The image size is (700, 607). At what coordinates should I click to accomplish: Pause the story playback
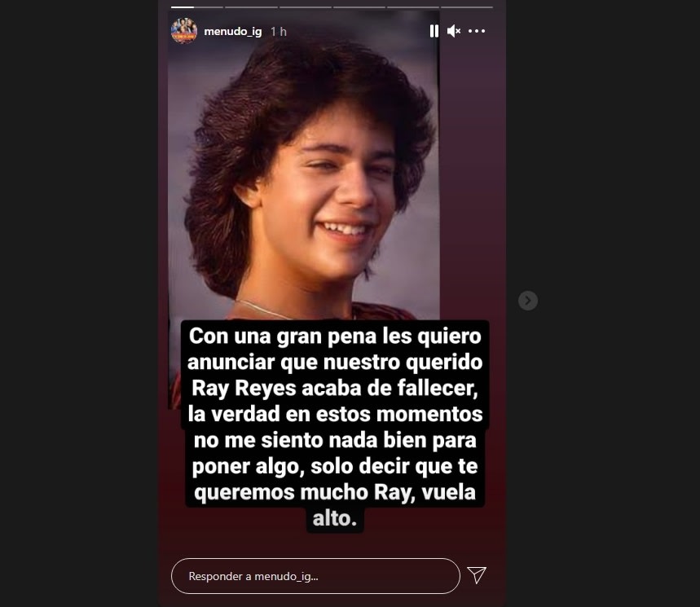pyautogui.click(x=434, y=31)
